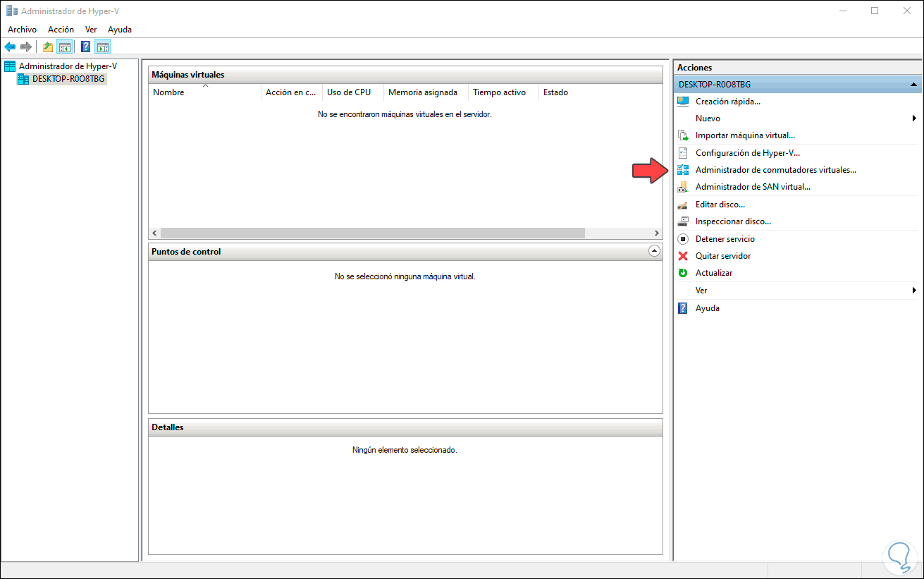Click the Máquinas virtuales panel title
924x579 pixels.
(188, 74)
